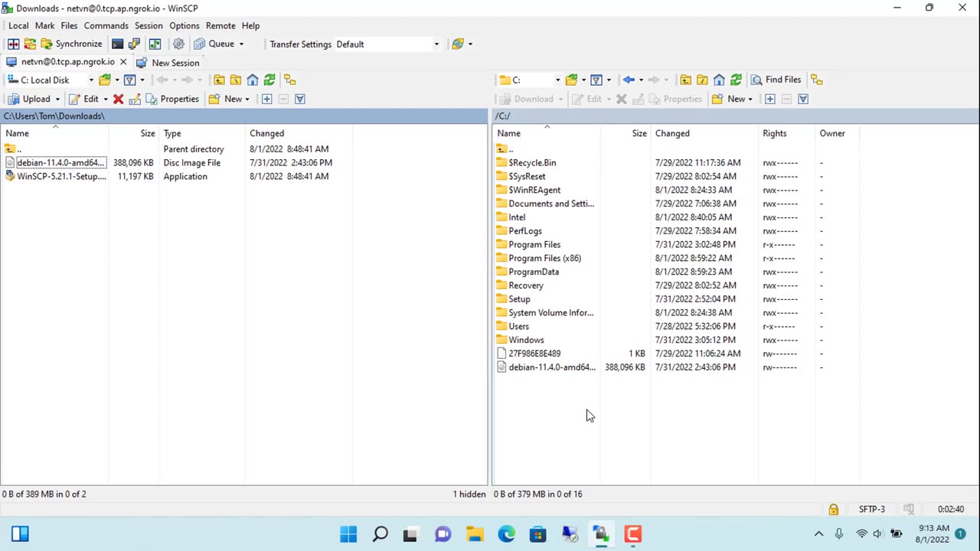This screenshot has width=980, height=551.
Task: Click the local Edit button
Action: tap(84, 99)
